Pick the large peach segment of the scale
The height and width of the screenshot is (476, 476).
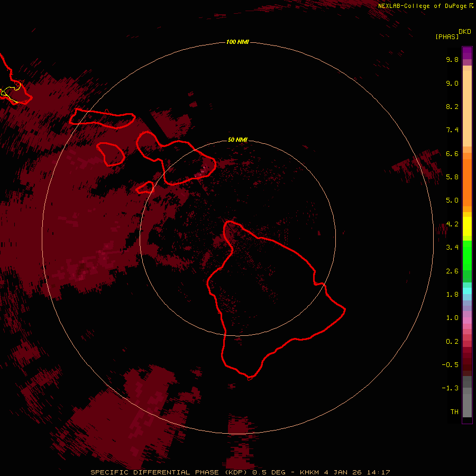pos(467,108)
